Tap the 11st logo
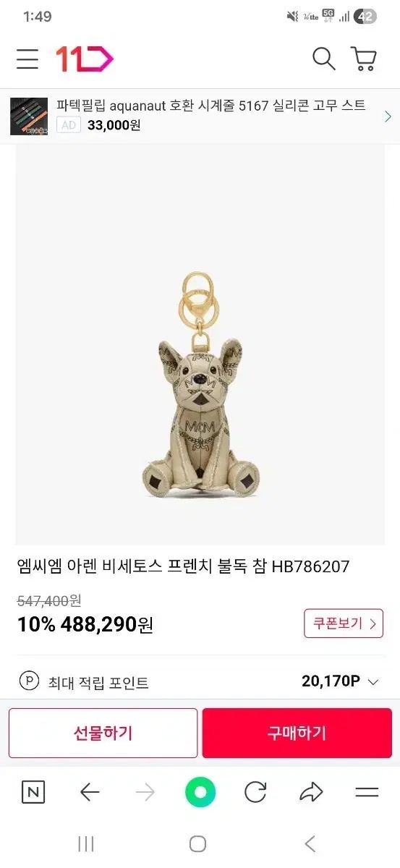This screenshot has height=868, width=400. click(84, 59)
